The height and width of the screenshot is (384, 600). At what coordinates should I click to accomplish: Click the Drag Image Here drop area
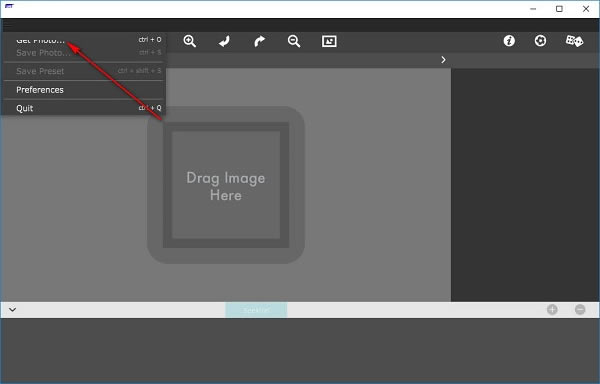(x=226, y=185)
